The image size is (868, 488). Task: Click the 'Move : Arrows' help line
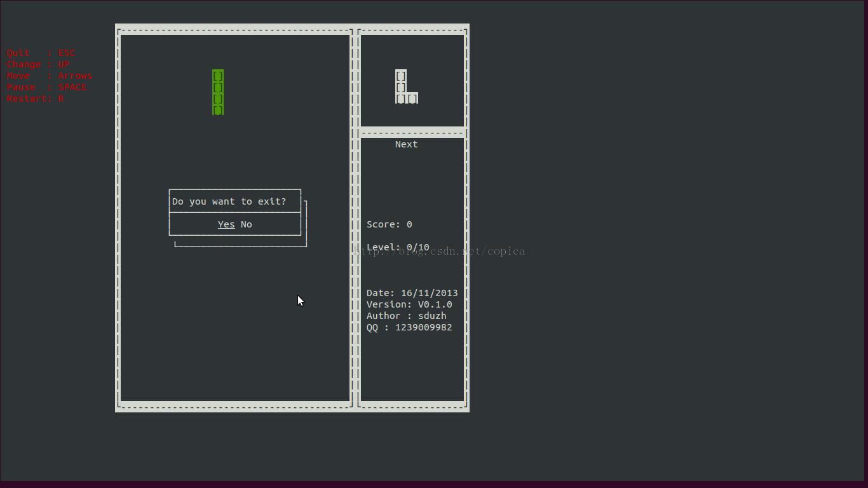(x=50, y=76)
